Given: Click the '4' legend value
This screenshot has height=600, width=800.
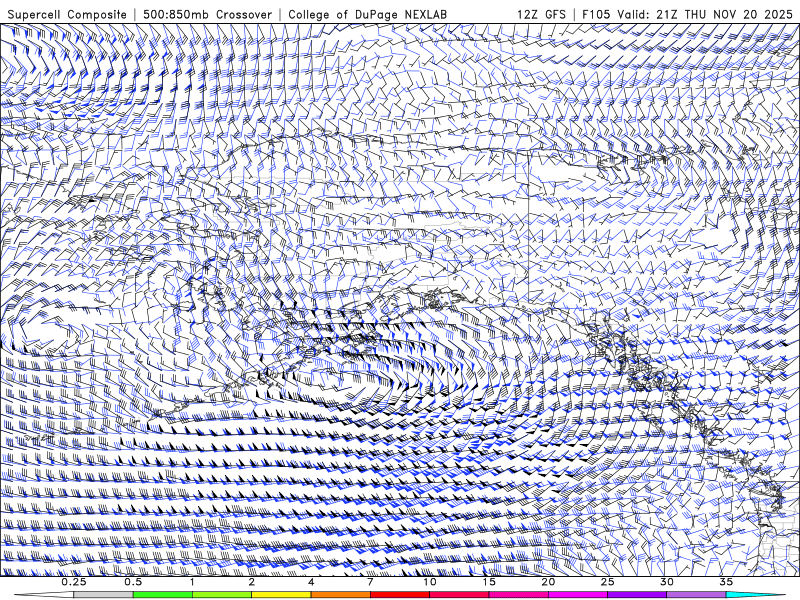Looking at the screenshot, I should [311, 582].
